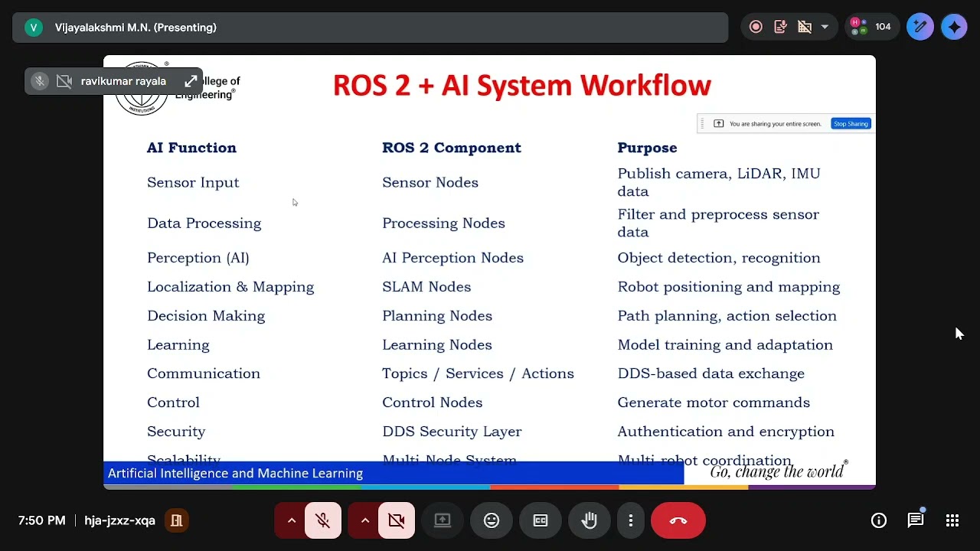
Task: Click the meeting code hja-jzxz-xqa
Action: [x=120, y=520]
